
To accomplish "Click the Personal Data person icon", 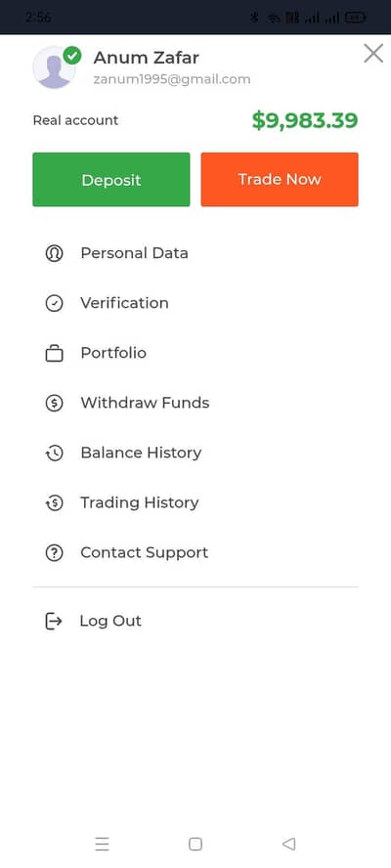I will 55,253.
